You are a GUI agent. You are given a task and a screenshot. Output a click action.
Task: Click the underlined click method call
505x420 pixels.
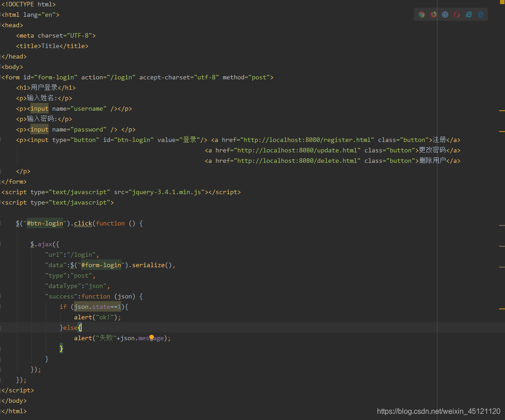[83, 223]
